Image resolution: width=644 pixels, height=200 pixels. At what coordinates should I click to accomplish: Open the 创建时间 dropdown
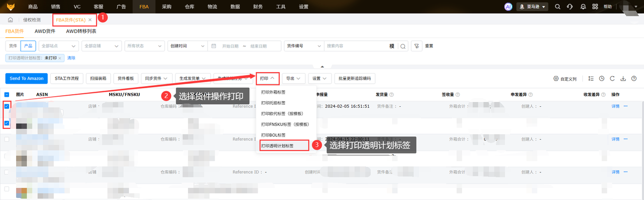(x=187, y=46)
